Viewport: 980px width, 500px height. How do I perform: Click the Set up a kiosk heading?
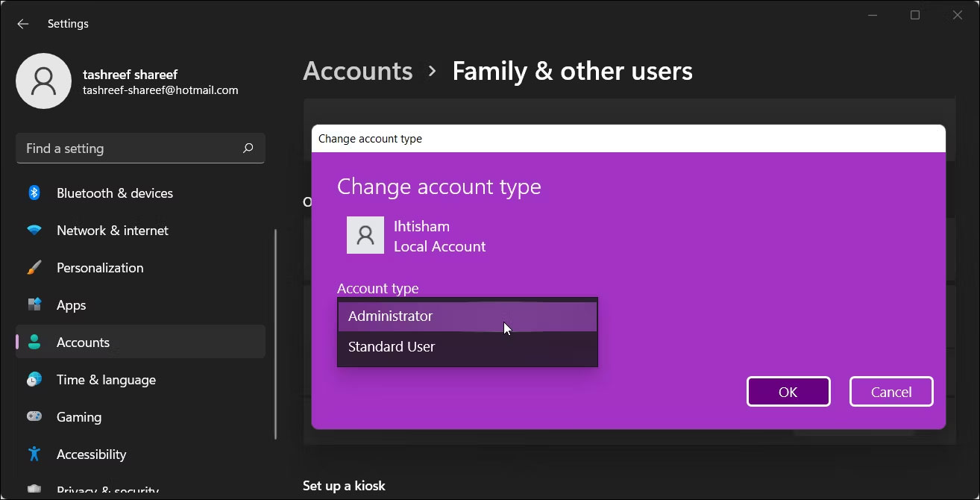[344, 486]
